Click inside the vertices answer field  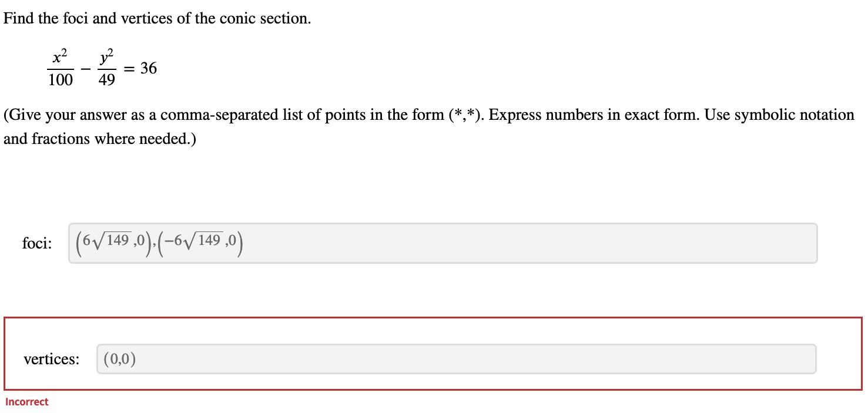pos(411,358)
